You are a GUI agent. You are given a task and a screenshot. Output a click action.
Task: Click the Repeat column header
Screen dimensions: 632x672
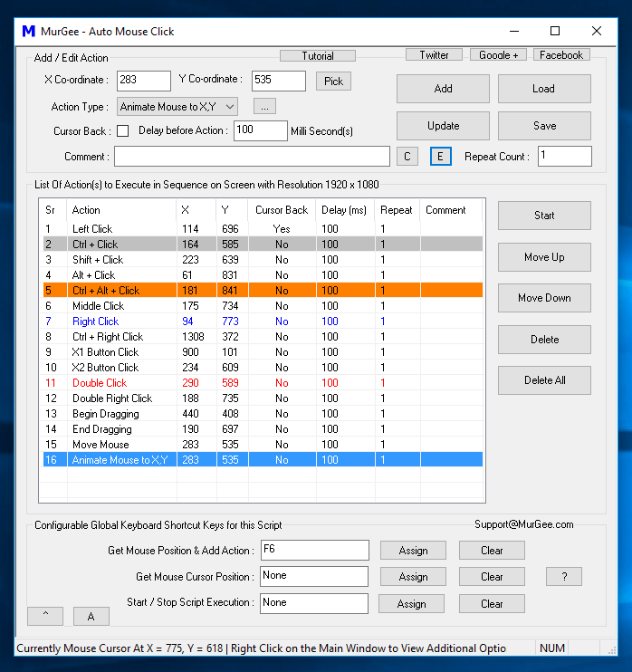397,210
